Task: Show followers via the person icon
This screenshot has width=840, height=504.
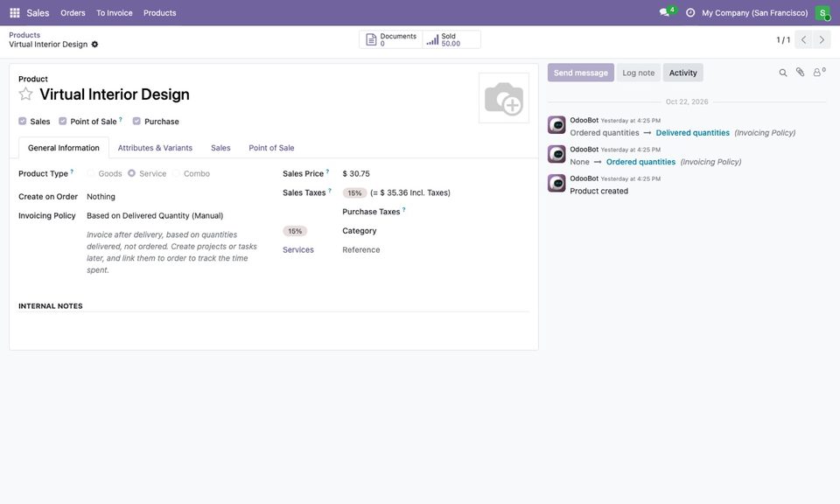Action: 819,73
